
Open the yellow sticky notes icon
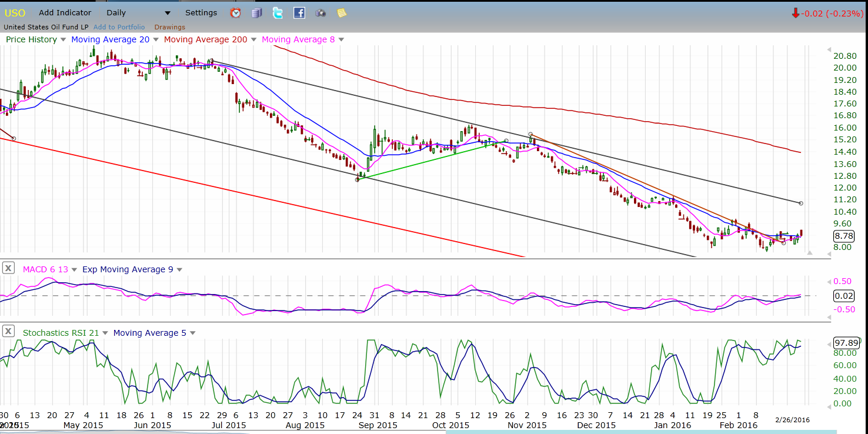click(x=342, y=13)
